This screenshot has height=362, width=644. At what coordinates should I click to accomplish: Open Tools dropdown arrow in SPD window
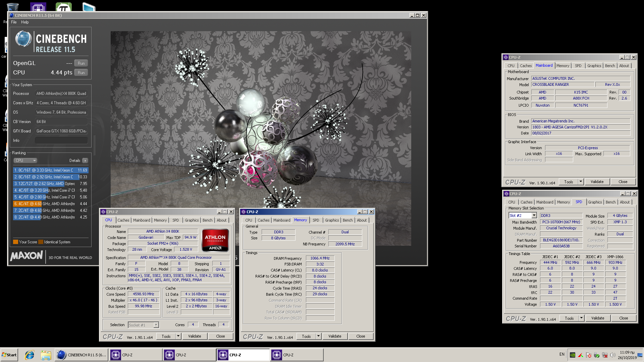pos(581,318)
